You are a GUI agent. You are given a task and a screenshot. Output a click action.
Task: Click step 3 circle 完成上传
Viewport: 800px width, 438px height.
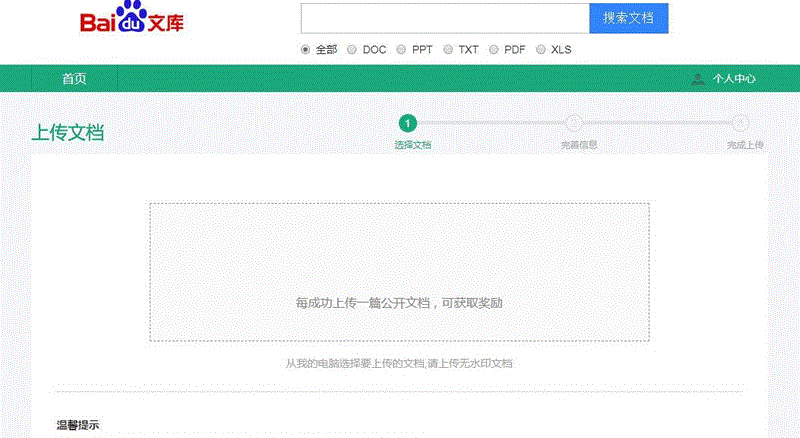[740, 123]
